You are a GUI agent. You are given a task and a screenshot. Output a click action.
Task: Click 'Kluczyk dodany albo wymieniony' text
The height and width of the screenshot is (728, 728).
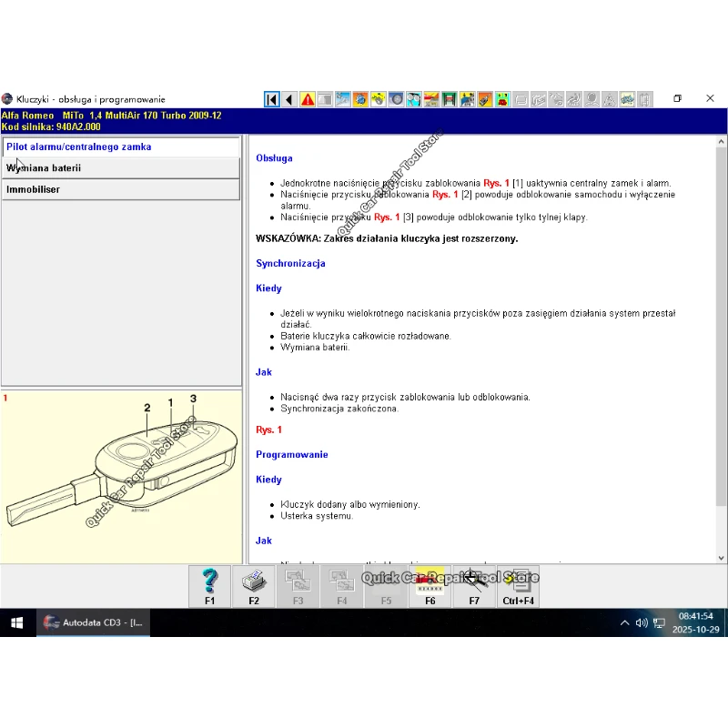point(350,505)
